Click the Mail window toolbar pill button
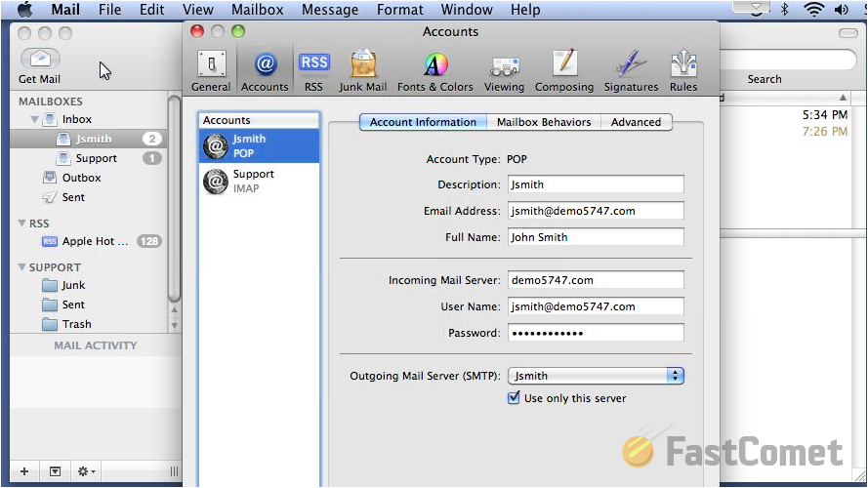This screenshot has height=488, width=868. [x=847, y=33]
